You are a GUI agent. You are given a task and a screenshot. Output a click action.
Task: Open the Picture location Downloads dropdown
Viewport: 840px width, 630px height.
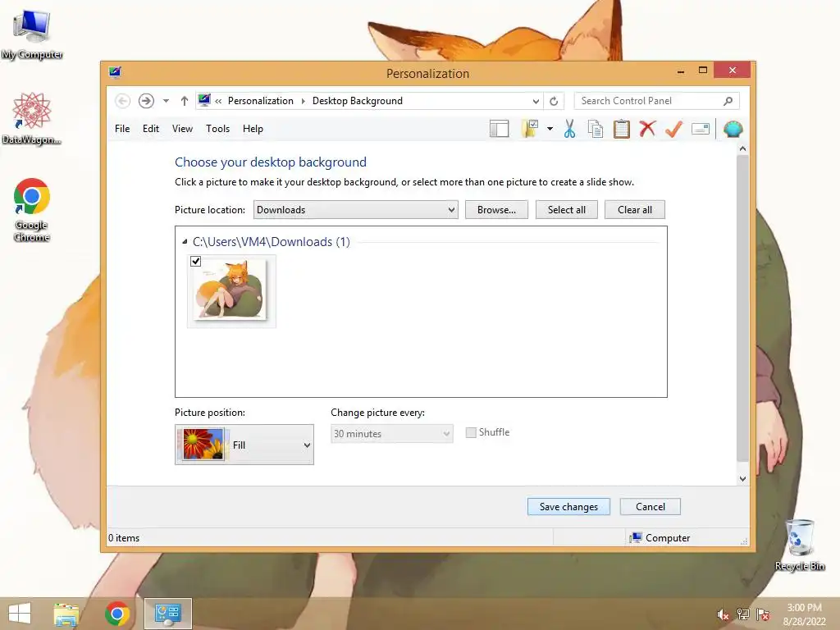tap(356, 209)
